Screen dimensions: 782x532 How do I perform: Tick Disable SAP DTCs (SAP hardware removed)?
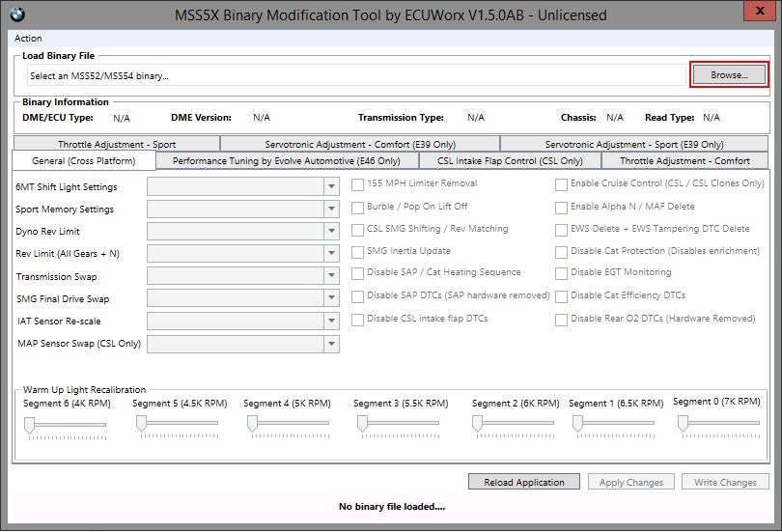357,296
